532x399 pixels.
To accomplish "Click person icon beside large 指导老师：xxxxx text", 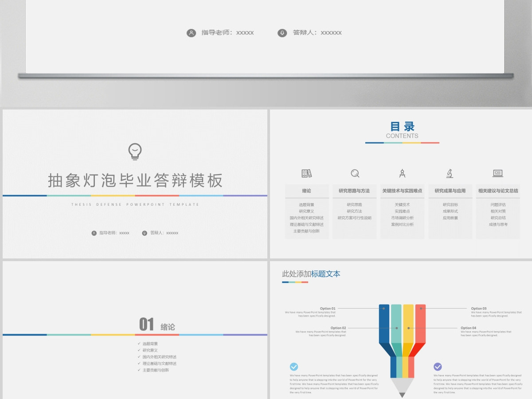I will click(x=191, y=33).
